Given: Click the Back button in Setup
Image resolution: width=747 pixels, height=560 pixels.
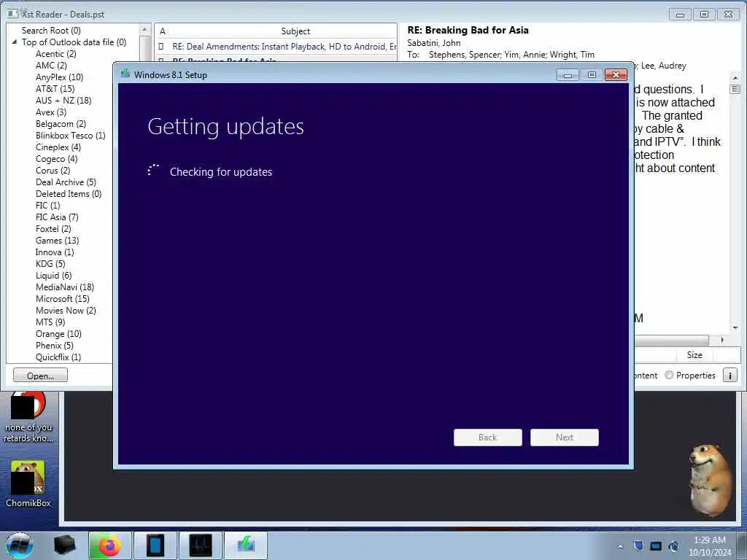Looking at the screenshot, I should tap(488, 437).
